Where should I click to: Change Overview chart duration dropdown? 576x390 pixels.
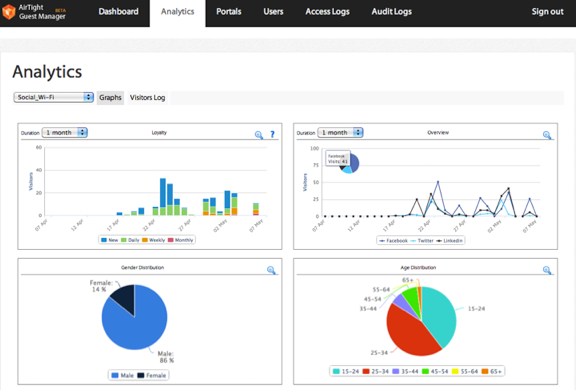click(341, 133)
